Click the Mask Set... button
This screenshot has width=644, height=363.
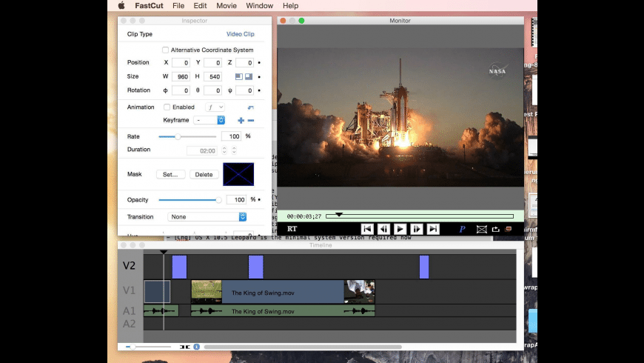[170, 174]
